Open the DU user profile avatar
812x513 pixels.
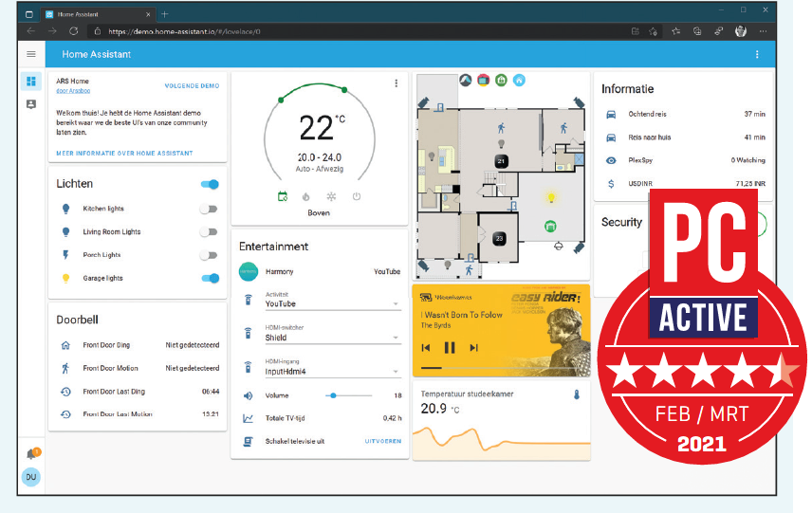coord(31,477)
